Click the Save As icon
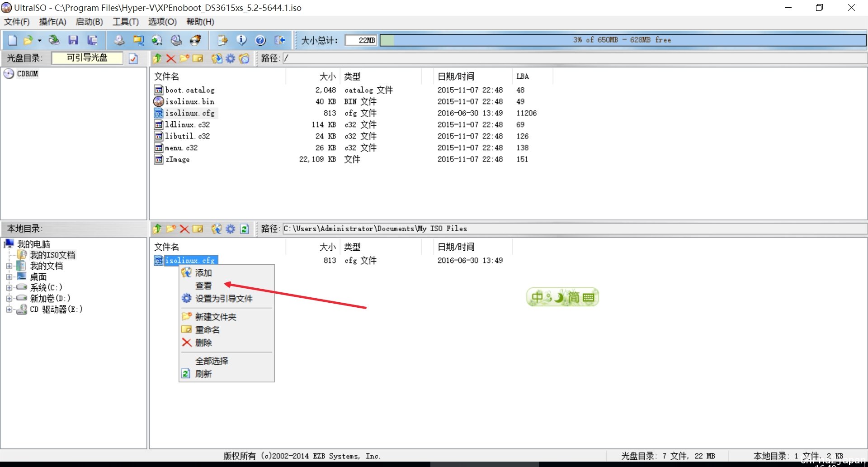 tap(92, 40)
